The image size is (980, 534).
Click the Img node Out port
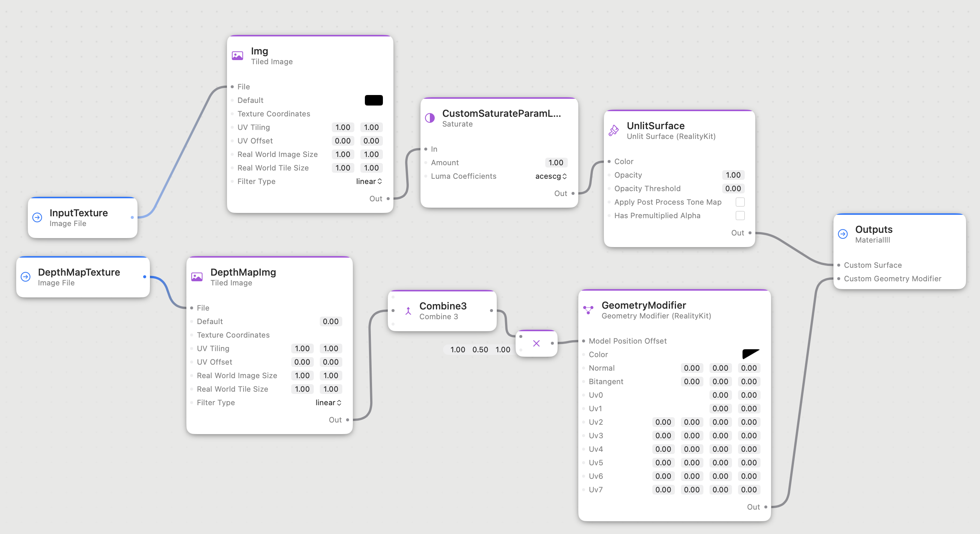pos(388,198)
